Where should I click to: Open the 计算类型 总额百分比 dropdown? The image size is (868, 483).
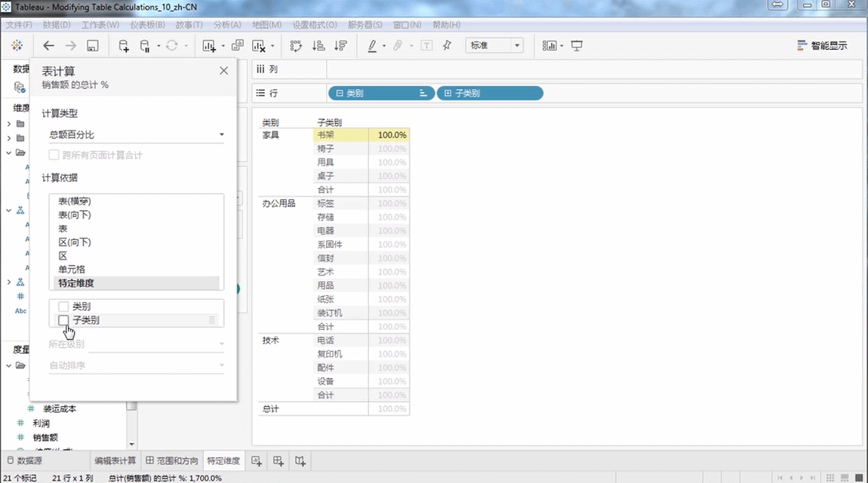pos(136,135)
